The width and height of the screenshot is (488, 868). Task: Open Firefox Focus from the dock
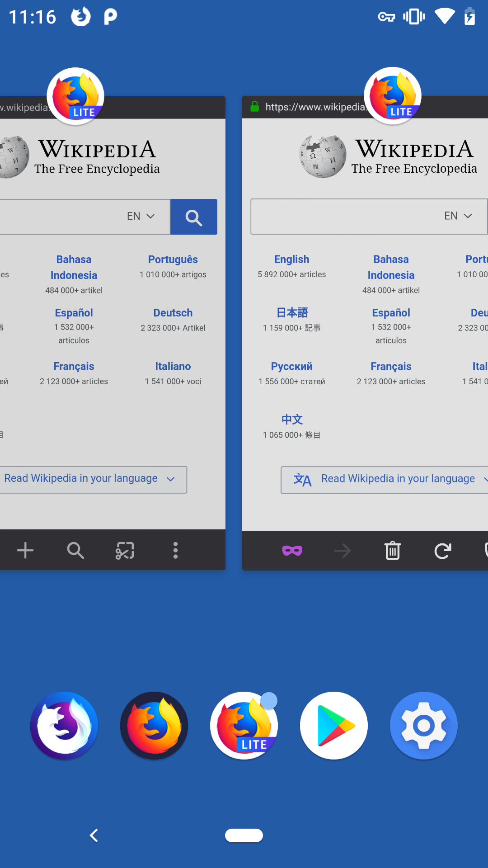pos(64,726)
